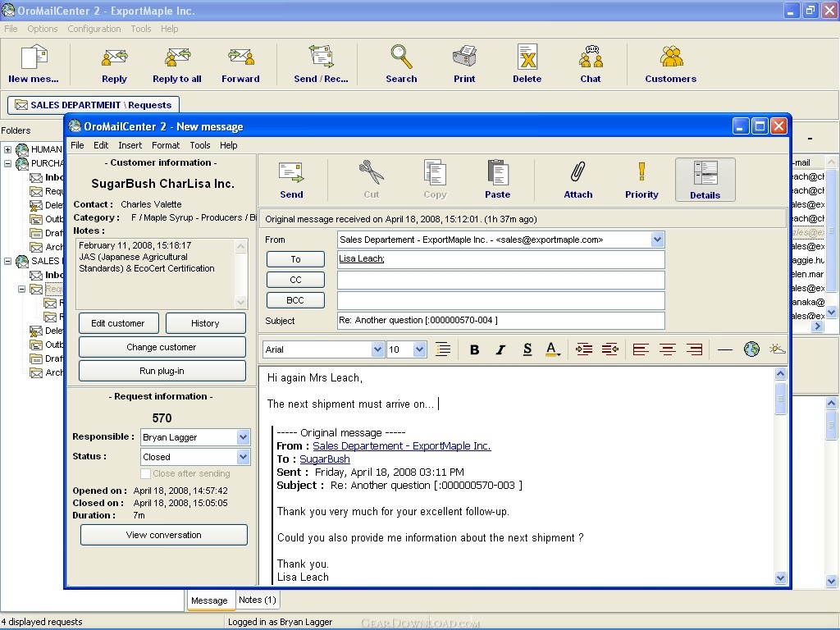Viewport: 840px width, 630px height.
Task: Click scroll down arrow of message body
Action: (781, 577)
